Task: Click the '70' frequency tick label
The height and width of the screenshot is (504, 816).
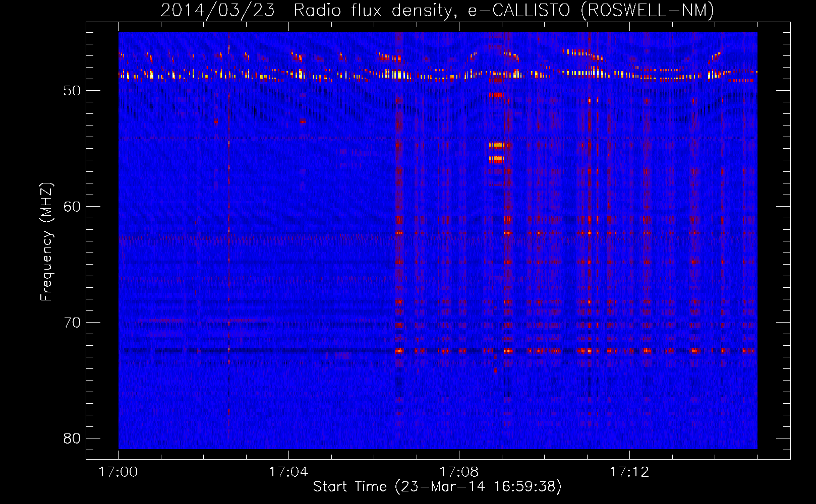Action: coord(73,323)
